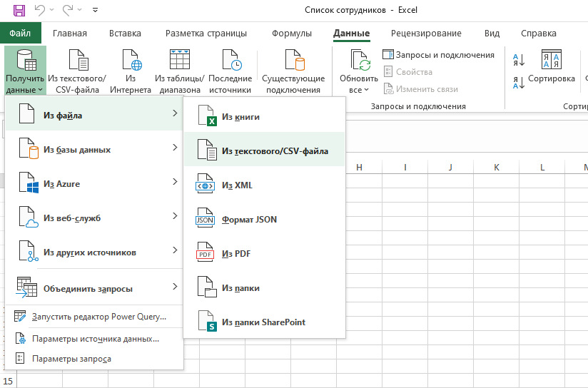Screen dimensions: 588x388
Task: Choose Формат JSON in the submenu
Action: [x=264, y=219]
